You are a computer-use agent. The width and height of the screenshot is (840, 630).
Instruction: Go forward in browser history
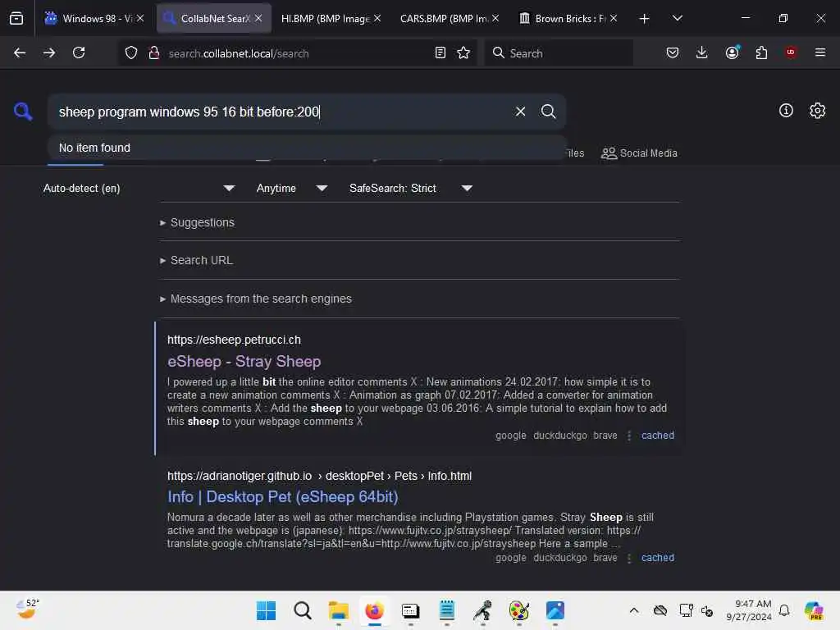(x=49, y=53)
